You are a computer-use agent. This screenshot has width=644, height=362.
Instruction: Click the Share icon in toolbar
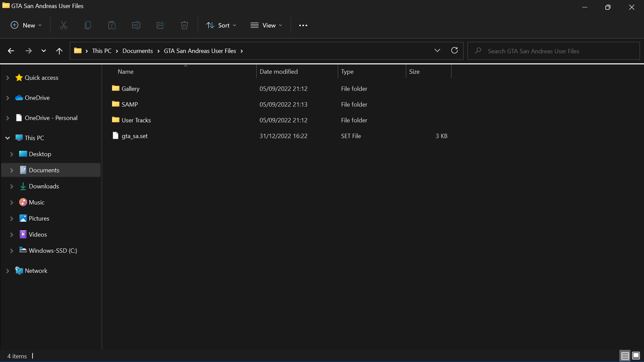[160, 25]
